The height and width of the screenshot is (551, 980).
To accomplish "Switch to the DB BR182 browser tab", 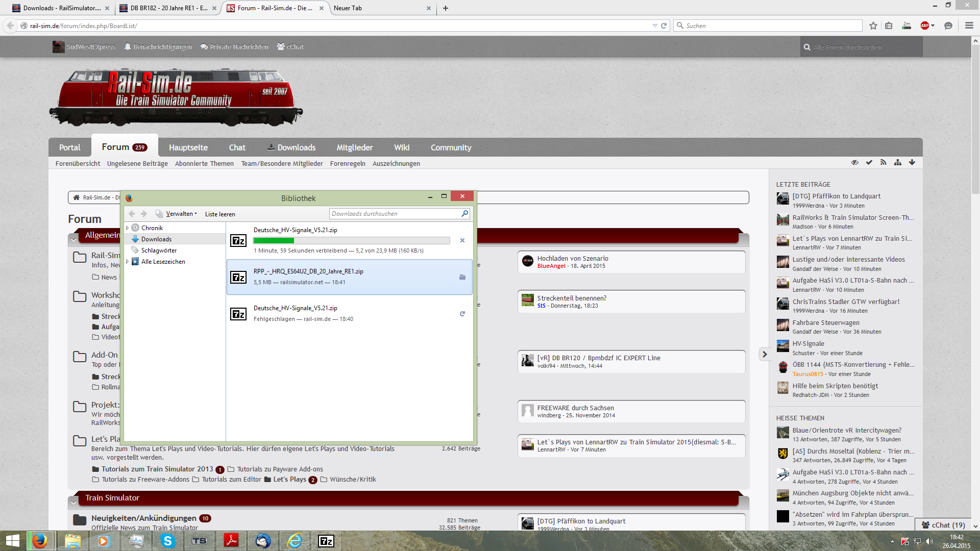I will tap(167, 8).
